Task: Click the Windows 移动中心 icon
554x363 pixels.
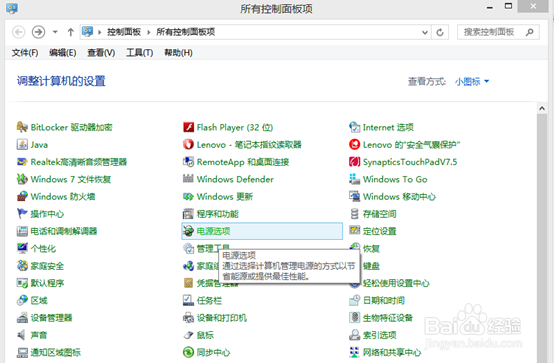Action: click(x=354, y=196)
